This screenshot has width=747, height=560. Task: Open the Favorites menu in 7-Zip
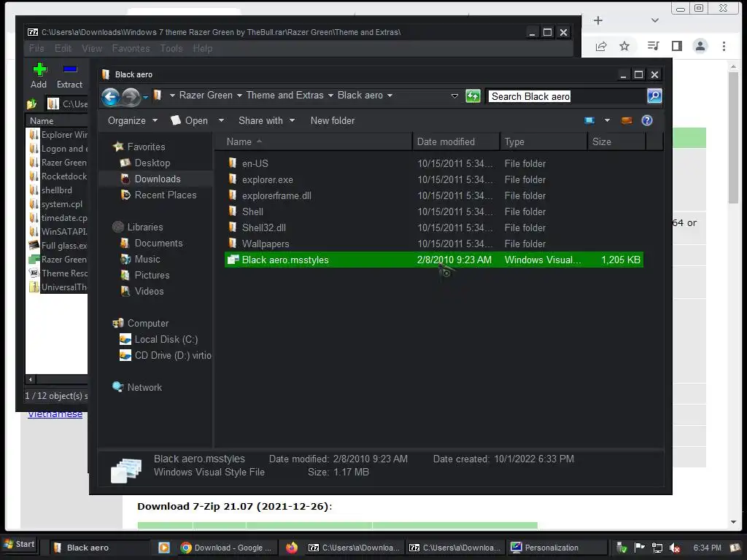point(131,48)
